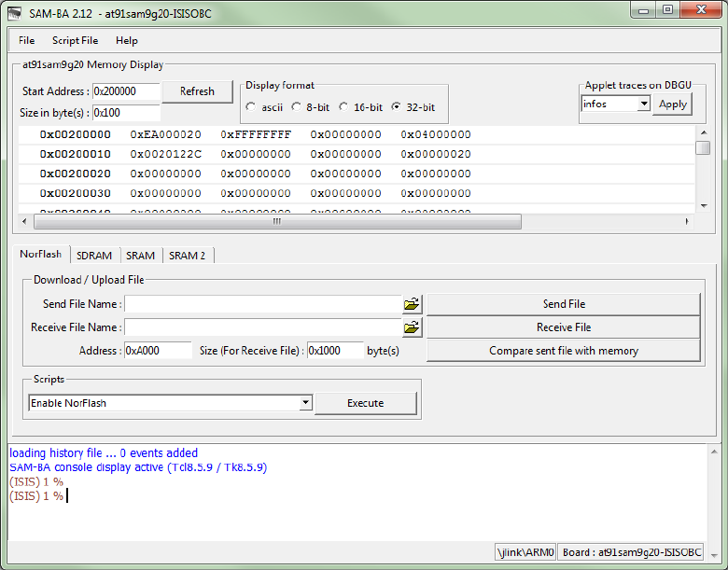
Task: Select the 32-bit display format
Action: pos(396,106)
